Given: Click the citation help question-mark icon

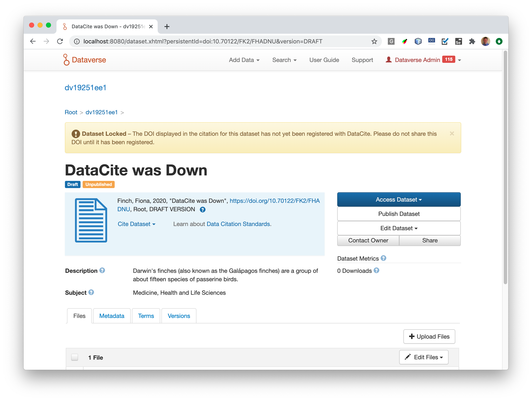Looking at the screenshot, I should click(x=203, y=210).
